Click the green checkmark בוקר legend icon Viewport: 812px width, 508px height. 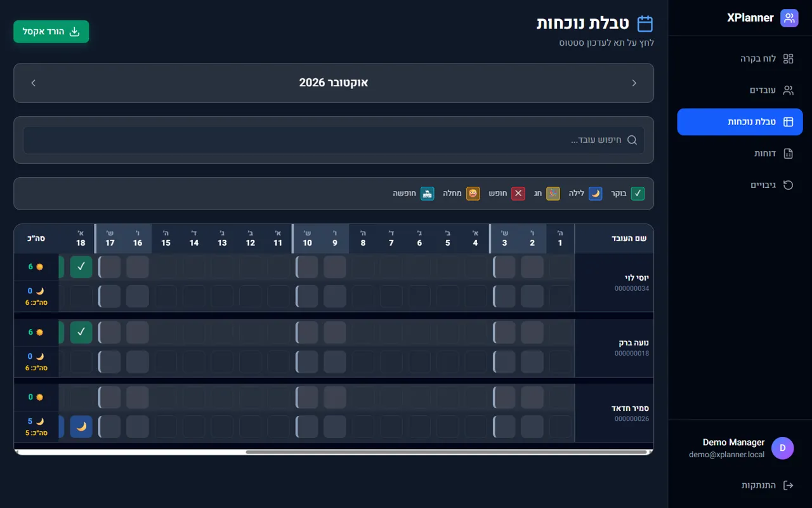(x=638, y=194)
